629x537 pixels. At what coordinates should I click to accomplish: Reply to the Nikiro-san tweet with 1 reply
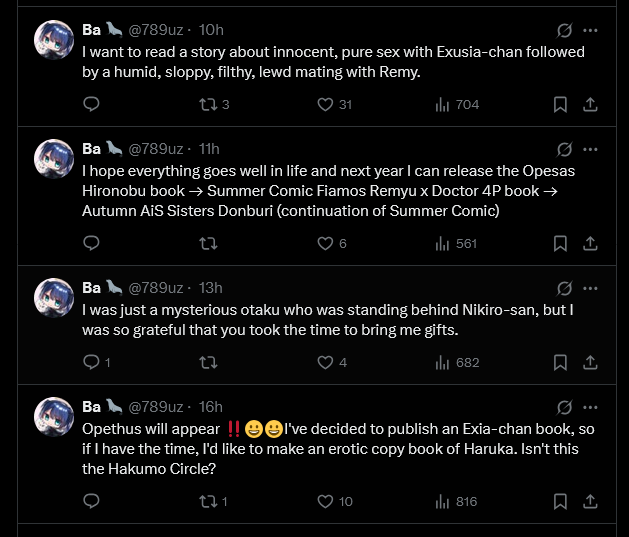(96, 362)
